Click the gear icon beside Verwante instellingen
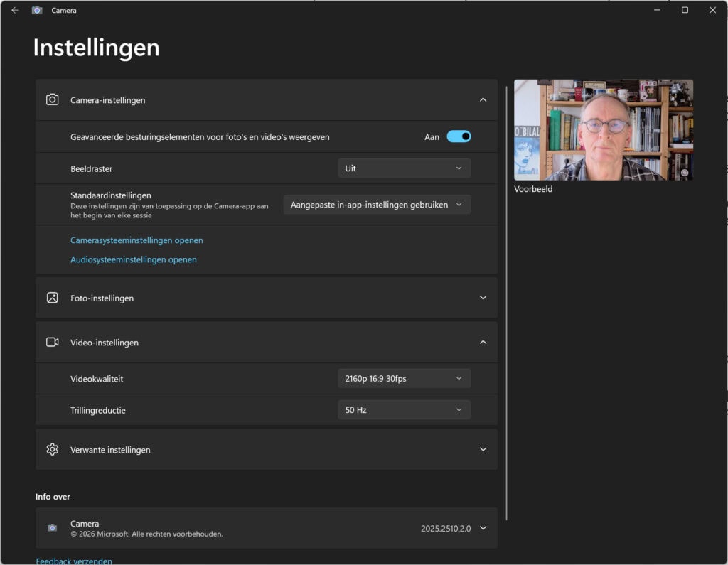 point(53,449)
